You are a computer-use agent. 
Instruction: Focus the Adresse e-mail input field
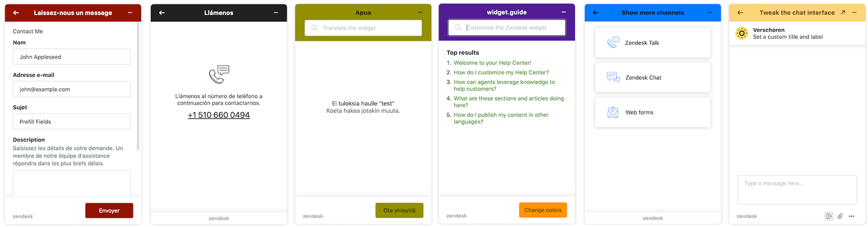point(72,89)
